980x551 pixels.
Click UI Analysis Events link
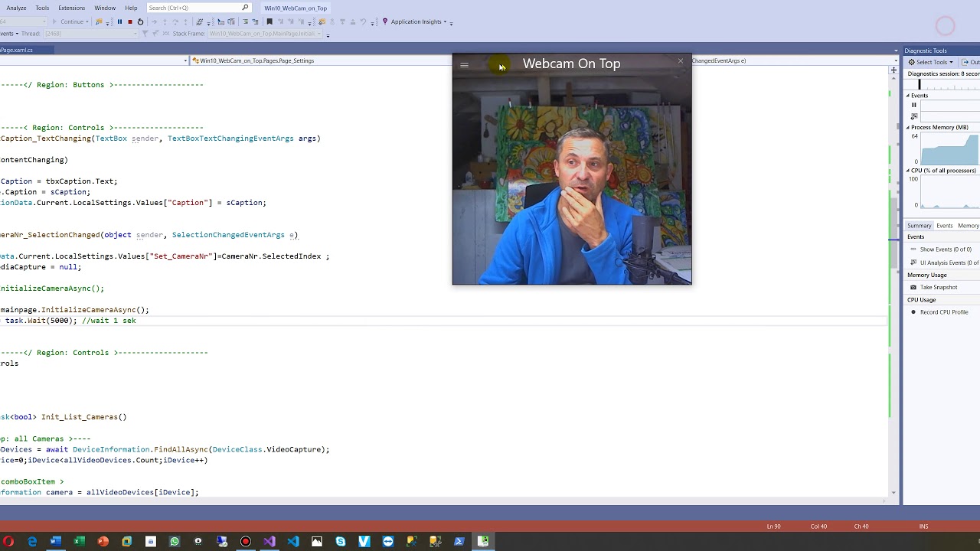[949, 262]
